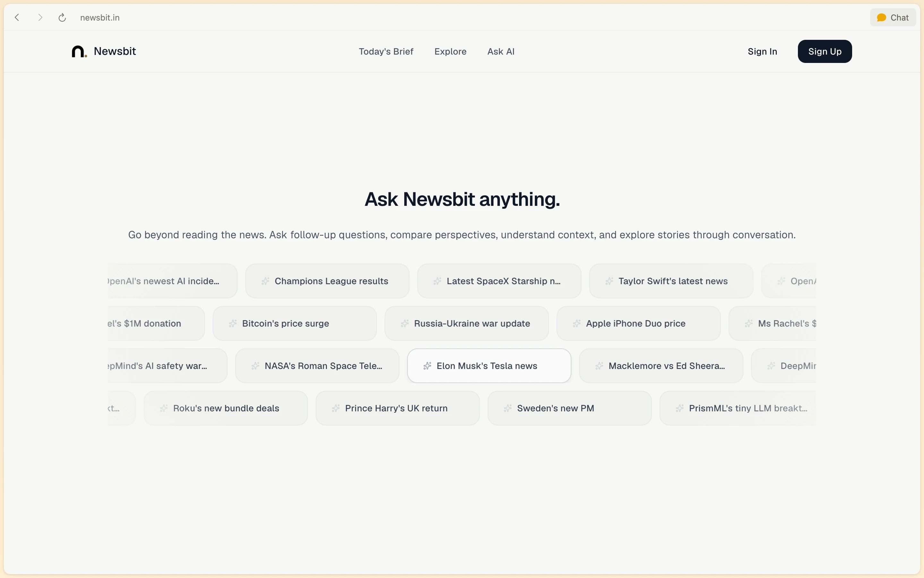Pick Macklemore vs Ed Sheeran chip
The height and width of the screenshot is (578, 924).
point(661,366)
